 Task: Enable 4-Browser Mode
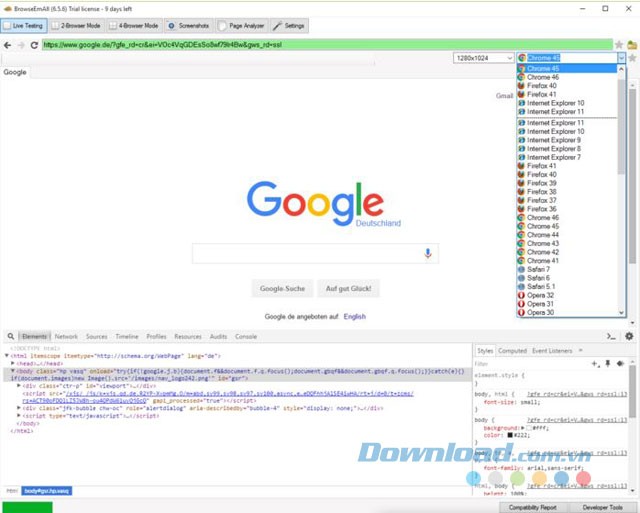(132, 24)
